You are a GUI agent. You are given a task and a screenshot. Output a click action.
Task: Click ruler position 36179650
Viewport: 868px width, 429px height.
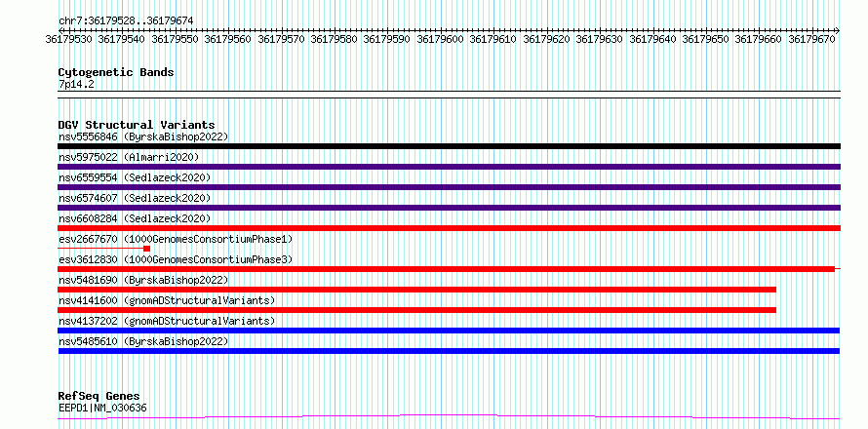click(706, 39)
